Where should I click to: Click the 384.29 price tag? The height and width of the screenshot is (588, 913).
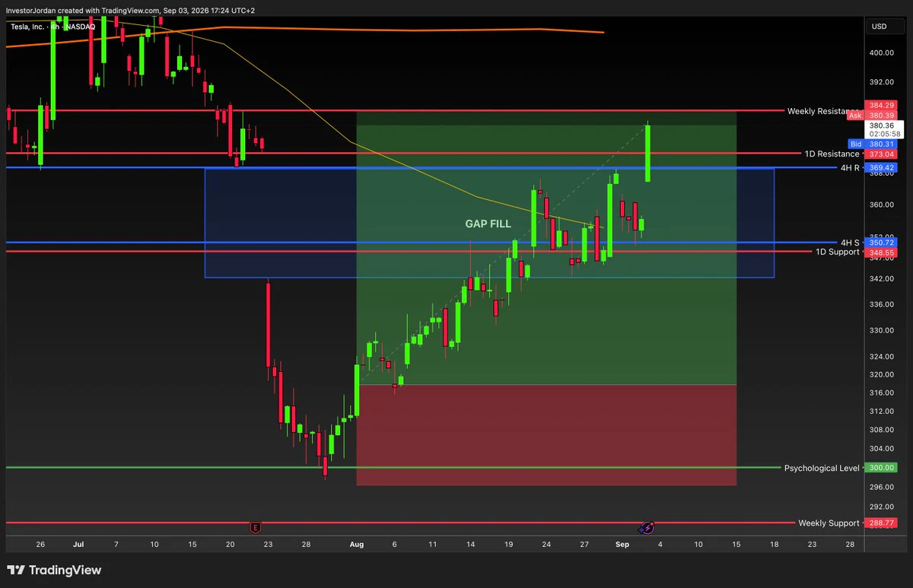(881, 106)
